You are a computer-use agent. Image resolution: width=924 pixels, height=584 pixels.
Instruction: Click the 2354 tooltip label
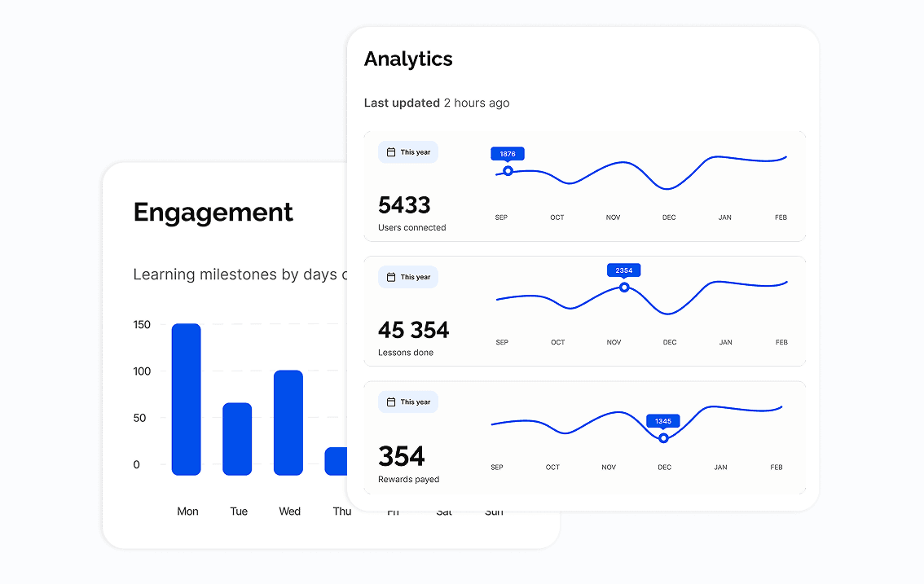pos(623,270)
